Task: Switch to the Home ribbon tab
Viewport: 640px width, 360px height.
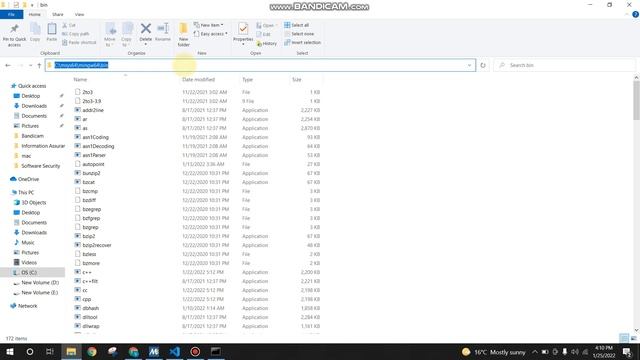Action: pyautogui.click(x=35, y=14)
